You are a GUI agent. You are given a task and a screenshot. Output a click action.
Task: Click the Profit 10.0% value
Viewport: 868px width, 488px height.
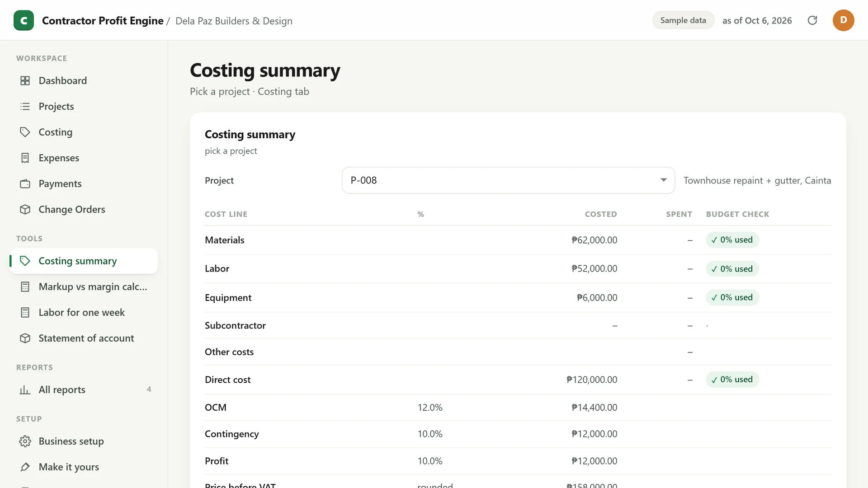pyautogui.click(x=430, y=461)
